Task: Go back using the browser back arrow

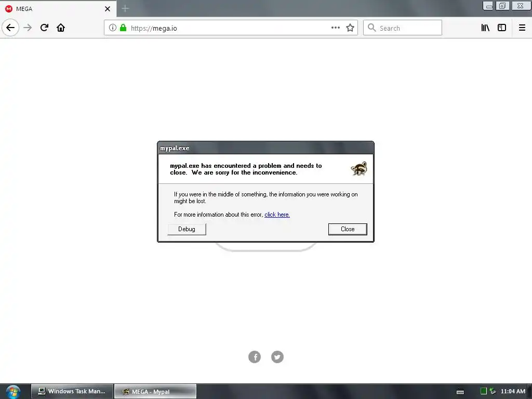Action: click(x=10, y=28)
